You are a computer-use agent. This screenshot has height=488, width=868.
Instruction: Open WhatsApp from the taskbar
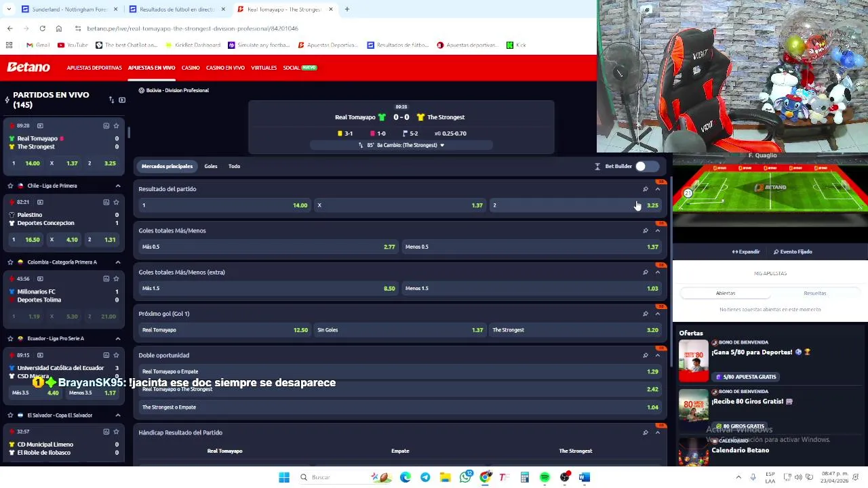point(465,477)
